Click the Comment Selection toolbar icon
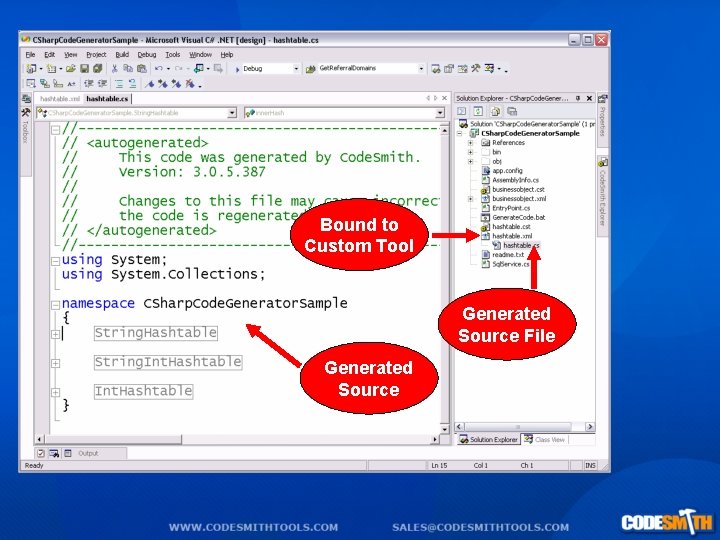 (119, 84)
